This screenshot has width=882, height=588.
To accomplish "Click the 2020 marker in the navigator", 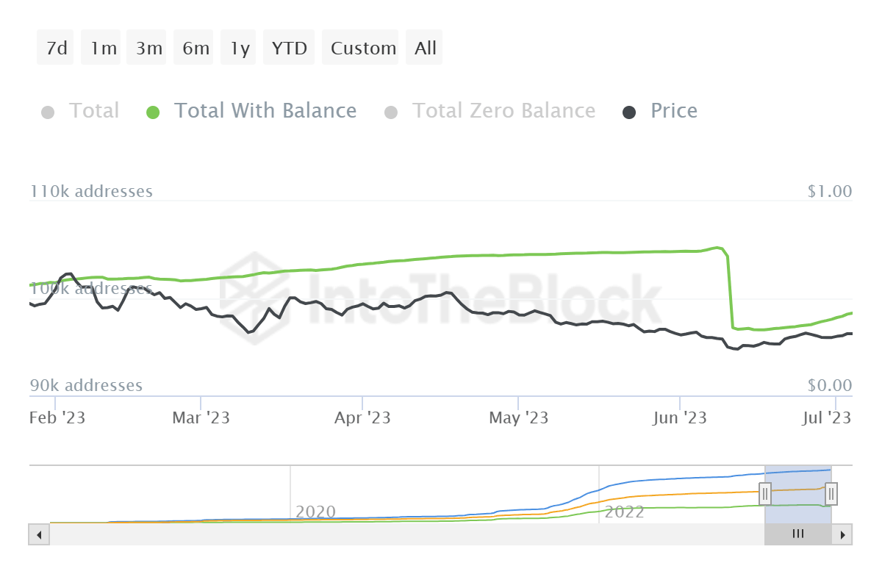I will (x=315, y=512).
